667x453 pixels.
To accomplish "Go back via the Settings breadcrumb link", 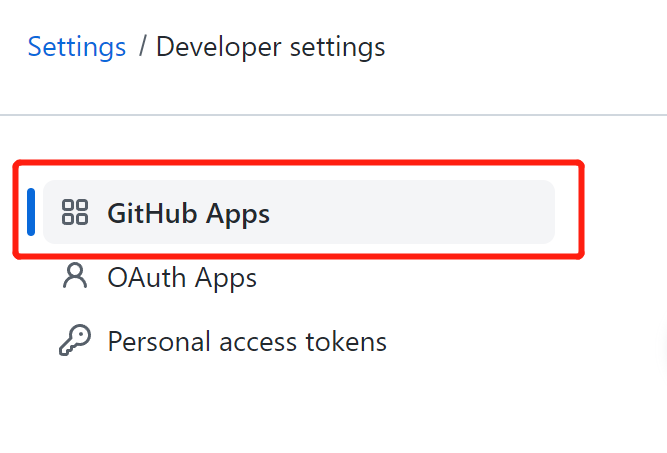I will (x=77, y=47).
